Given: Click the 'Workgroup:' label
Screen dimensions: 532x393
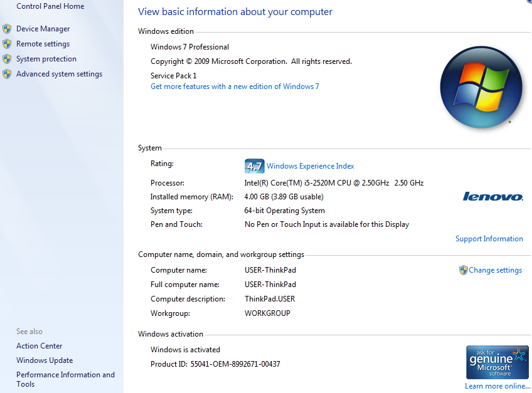Looking at the screenshot, I should tap(170, 313).
